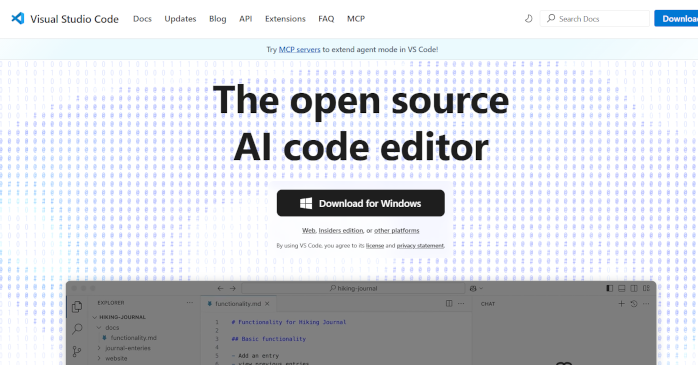The image size is (698, 365).
Task: Open the Search icon in the activity bar
Action: click(x=77, y=329)
